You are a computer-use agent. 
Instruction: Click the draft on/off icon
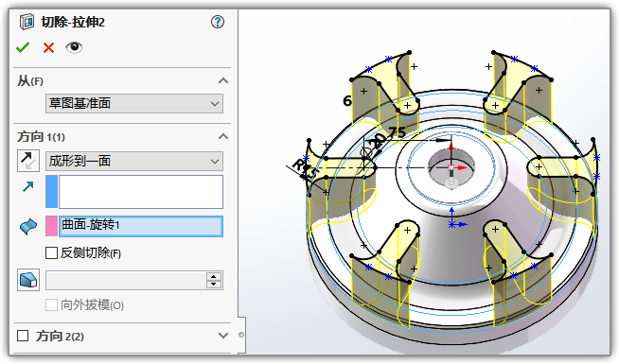pyautogui.click(x=28, y=280)
